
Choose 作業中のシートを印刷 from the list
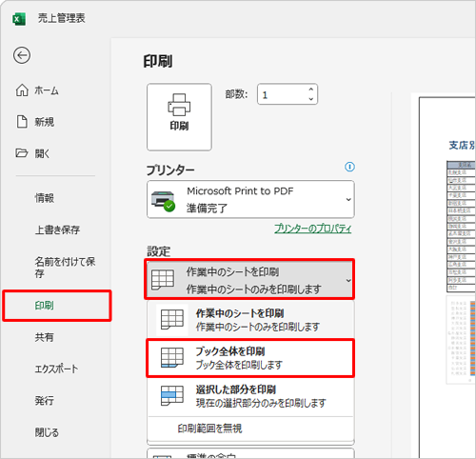point(250,320)
